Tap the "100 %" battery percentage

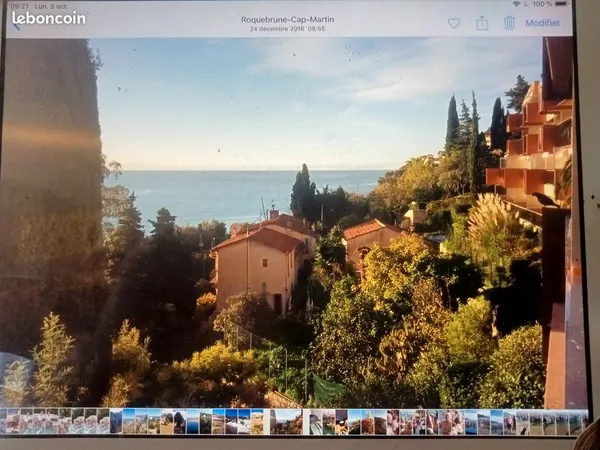click(x=542, y=4)
